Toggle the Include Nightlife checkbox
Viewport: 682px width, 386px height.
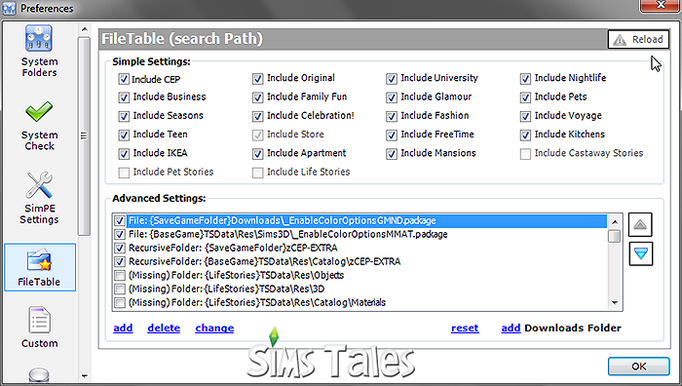[525, 79]
